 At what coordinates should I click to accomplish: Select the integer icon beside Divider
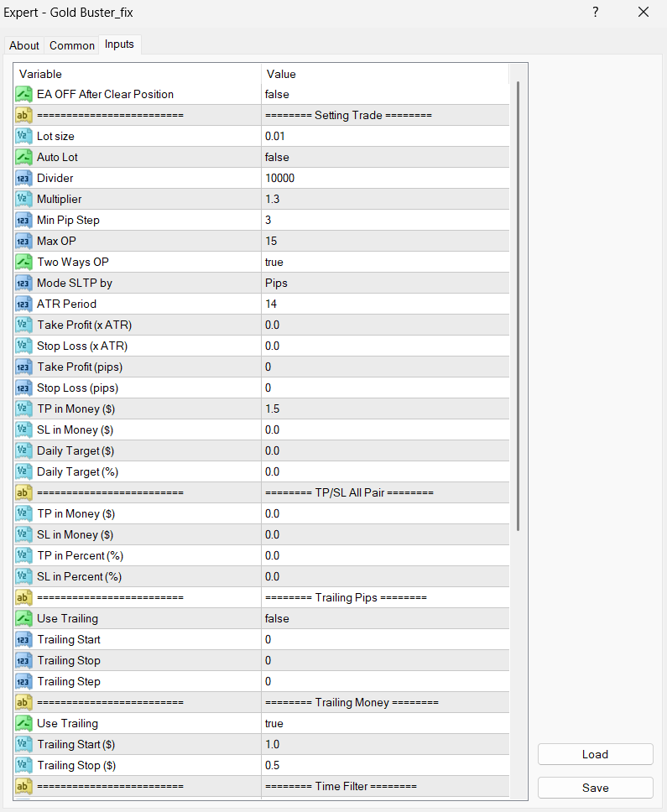[23, 178]
